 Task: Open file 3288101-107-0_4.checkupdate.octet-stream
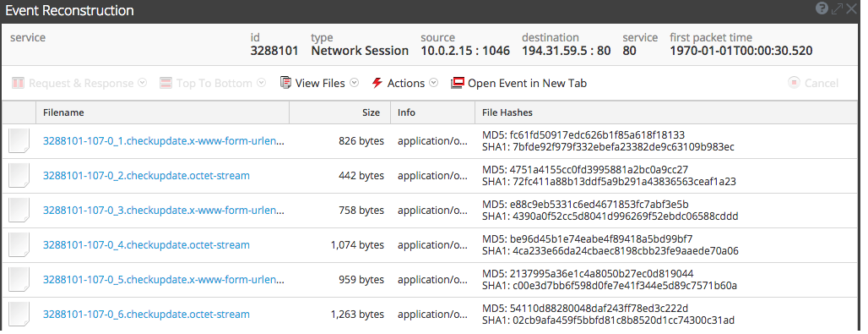tap(146, 244)
